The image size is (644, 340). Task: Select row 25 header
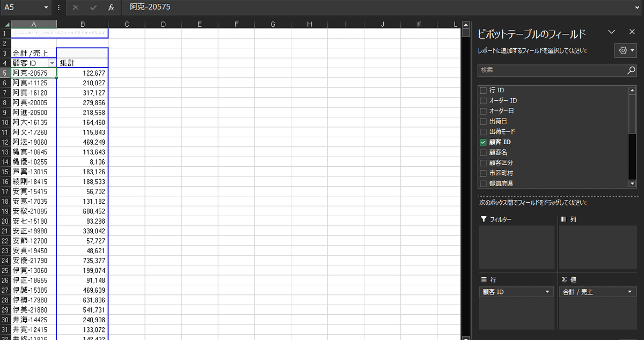click(5, 270)
